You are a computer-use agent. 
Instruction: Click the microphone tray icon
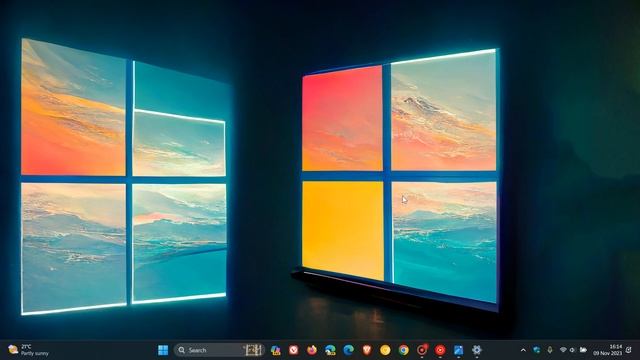click(x=550, y=350)
